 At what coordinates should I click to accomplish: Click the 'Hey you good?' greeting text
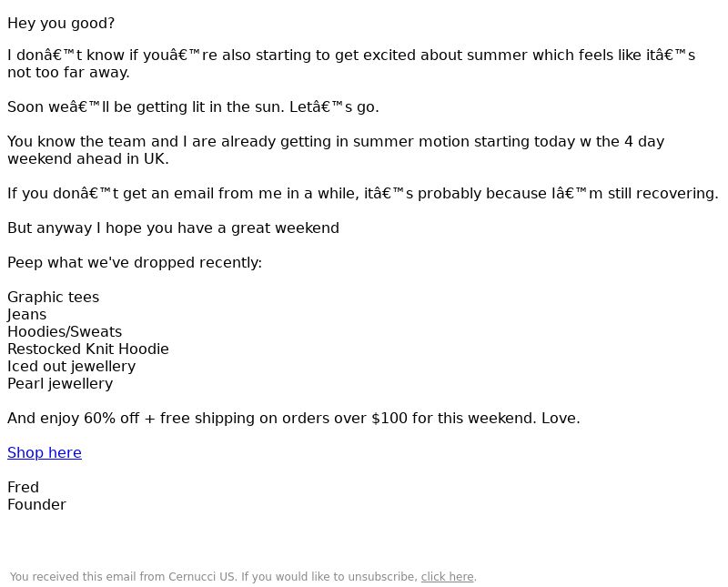click(x=61, y=24)
